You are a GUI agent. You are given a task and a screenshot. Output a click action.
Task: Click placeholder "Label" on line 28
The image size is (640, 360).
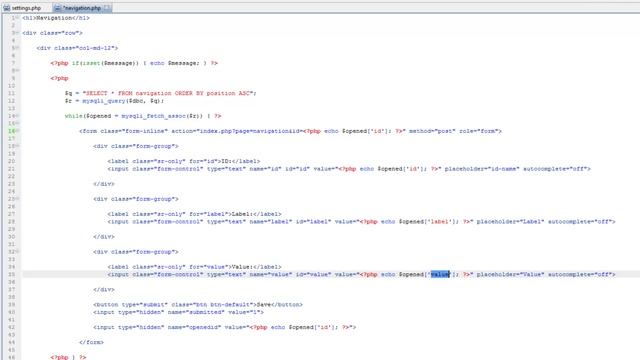point(510,222)
